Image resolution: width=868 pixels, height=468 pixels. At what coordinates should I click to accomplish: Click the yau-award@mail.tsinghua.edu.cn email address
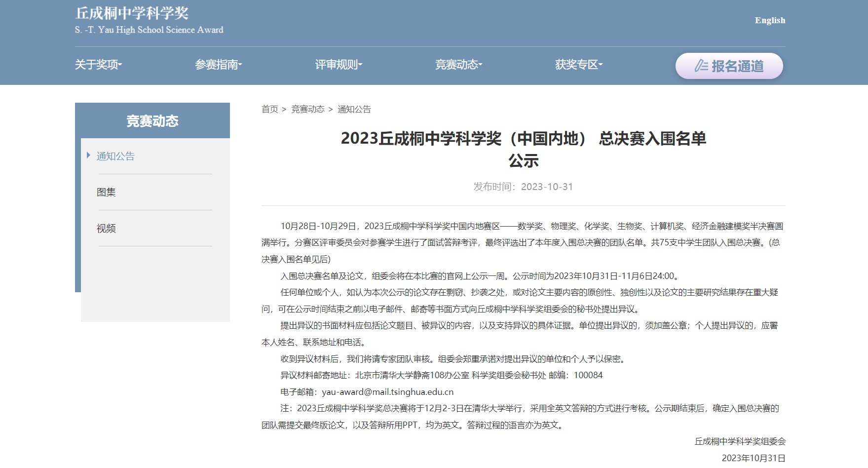pos(387,391)
